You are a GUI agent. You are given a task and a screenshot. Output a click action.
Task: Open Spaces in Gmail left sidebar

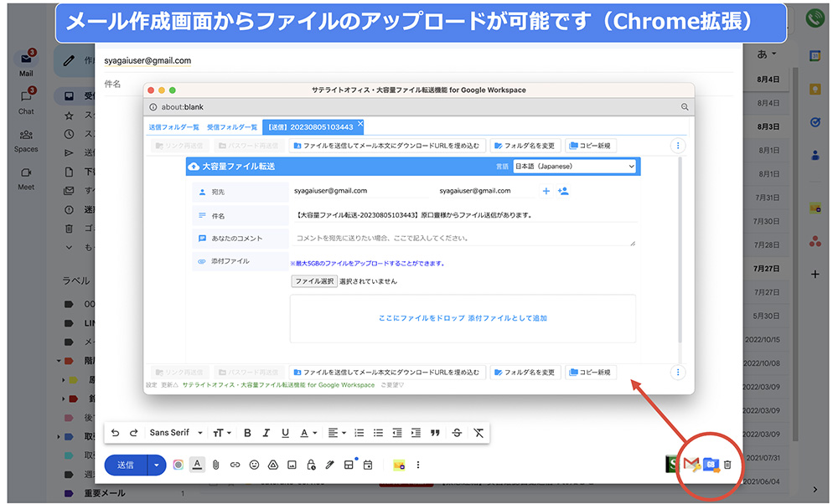[26, 141]
